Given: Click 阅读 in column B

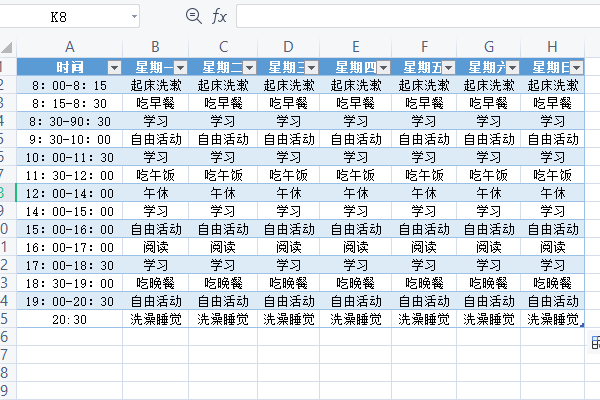Looking at the screenshot, I should point(155,247).
